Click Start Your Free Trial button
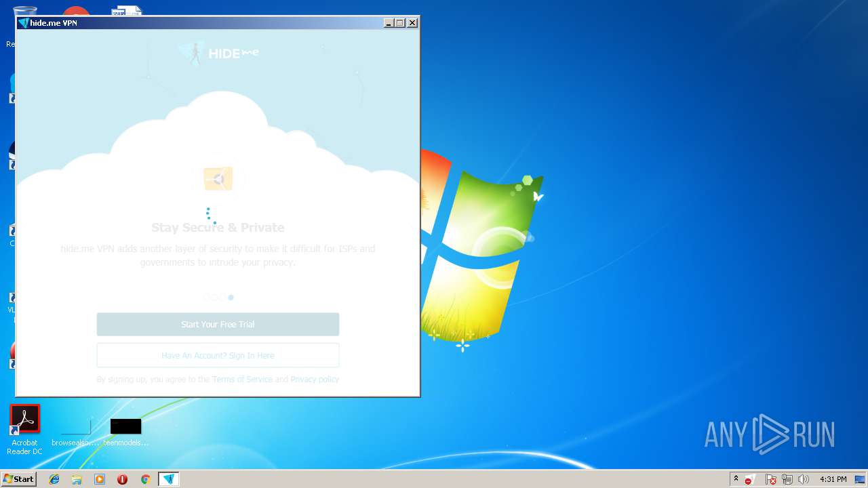 tap(218, 324)
